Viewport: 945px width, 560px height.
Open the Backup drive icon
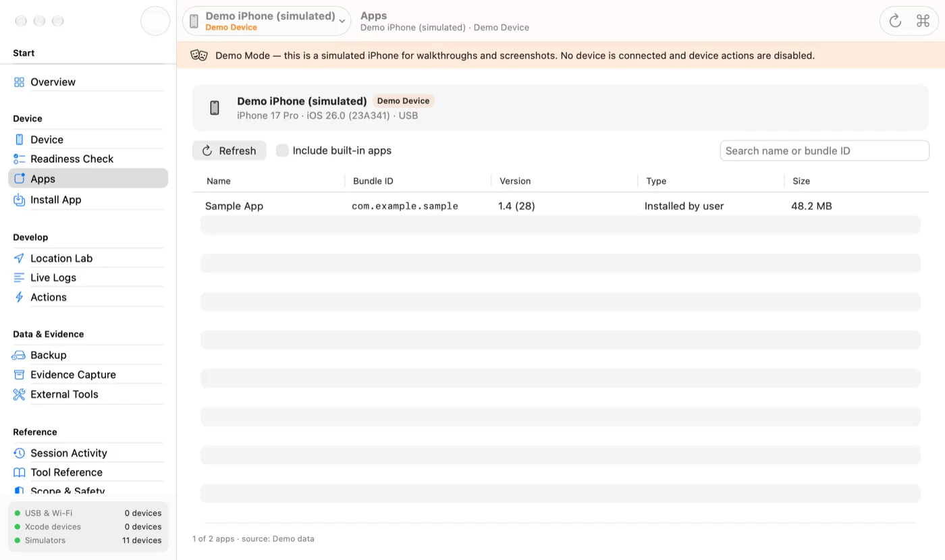[19, 356]
